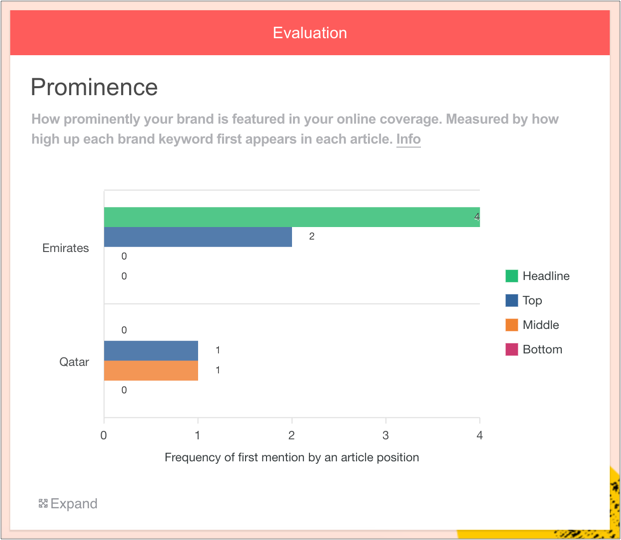The width and height of the screenshot is (621, 540).
Task: Toggle the Headline legend series
Action: 546,276
